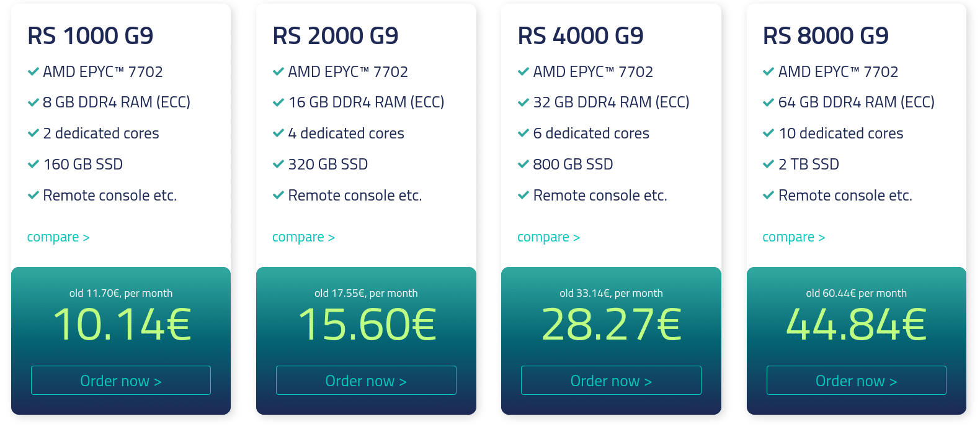Viewport: 980px width, 429px height.
Task: Click checkmark beside 10 dedicated cores
Action: [x=768, y=133]
